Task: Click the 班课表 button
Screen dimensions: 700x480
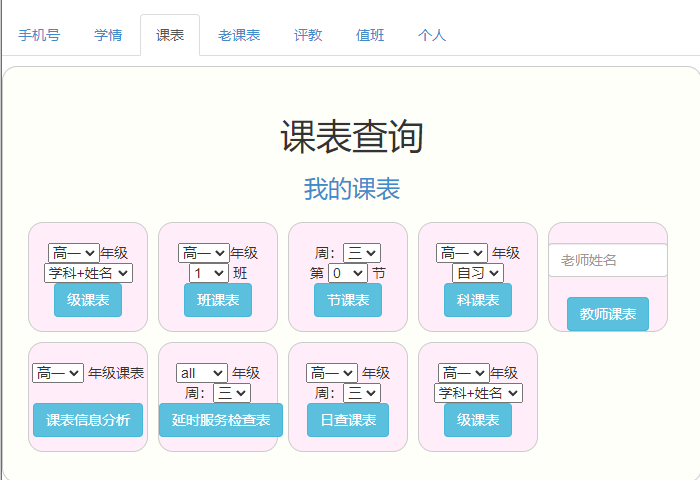Action: tap(218, 300)
